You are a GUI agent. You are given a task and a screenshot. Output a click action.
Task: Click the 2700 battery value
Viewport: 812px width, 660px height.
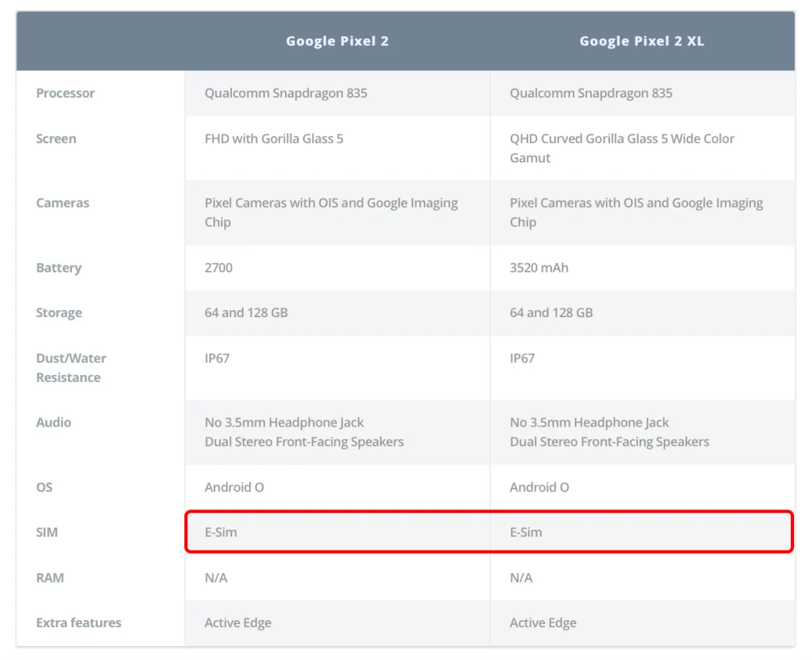(219, 268)
